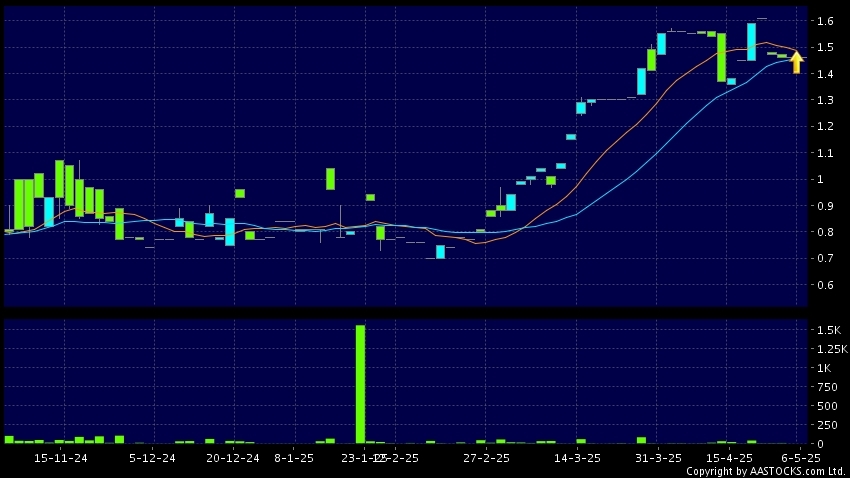Click the 500 volume axis label
Image resolution: width=850 pixels, height=478 pixels.
point(827,406)
